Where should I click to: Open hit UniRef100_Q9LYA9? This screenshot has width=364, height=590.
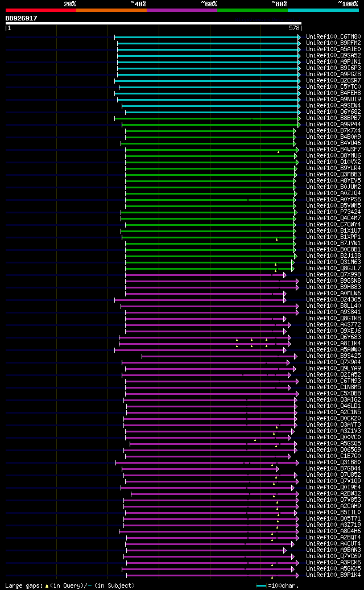click(x=333, y=368)
